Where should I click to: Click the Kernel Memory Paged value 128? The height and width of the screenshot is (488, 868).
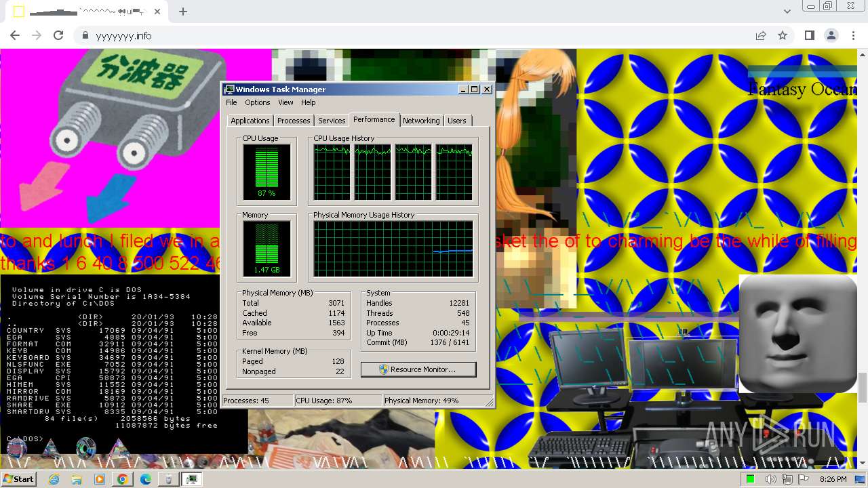[338, 361]
